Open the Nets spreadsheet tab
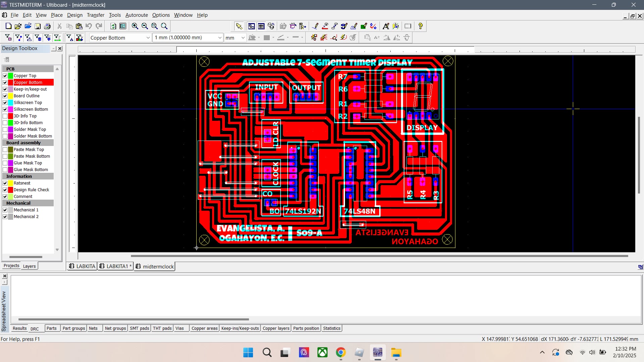 [93, 328]
